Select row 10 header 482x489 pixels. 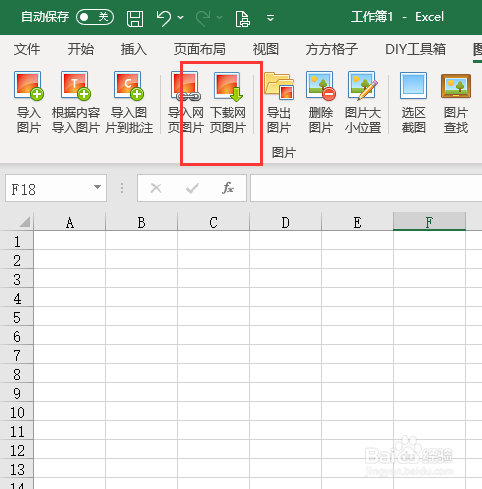(x=17, y=411)
